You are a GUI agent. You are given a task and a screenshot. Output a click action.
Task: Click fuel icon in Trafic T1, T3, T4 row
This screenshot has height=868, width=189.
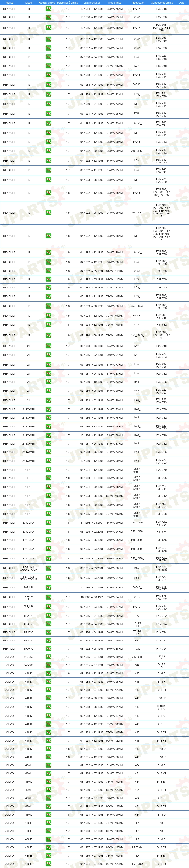click(49, 624)
